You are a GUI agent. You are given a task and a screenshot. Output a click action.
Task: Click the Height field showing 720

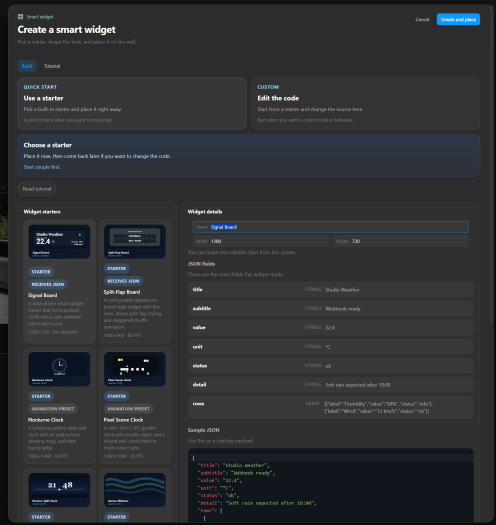[401, 241]
